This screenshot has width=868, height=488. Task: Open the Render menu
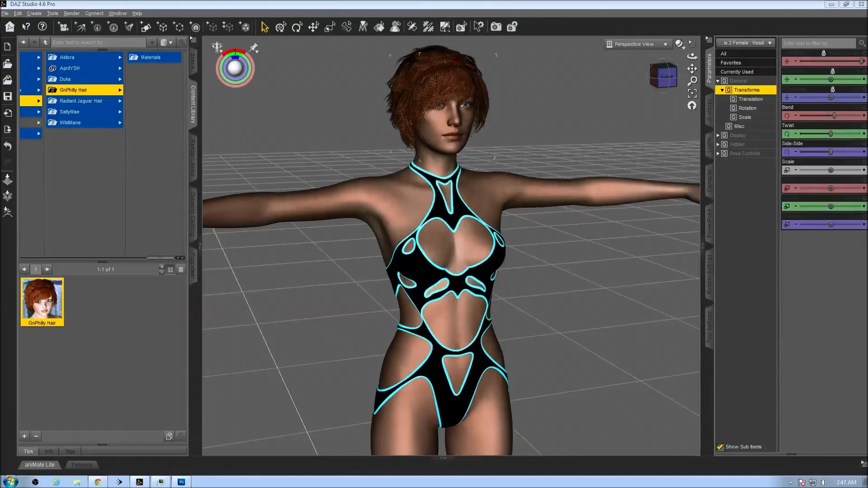71,14
